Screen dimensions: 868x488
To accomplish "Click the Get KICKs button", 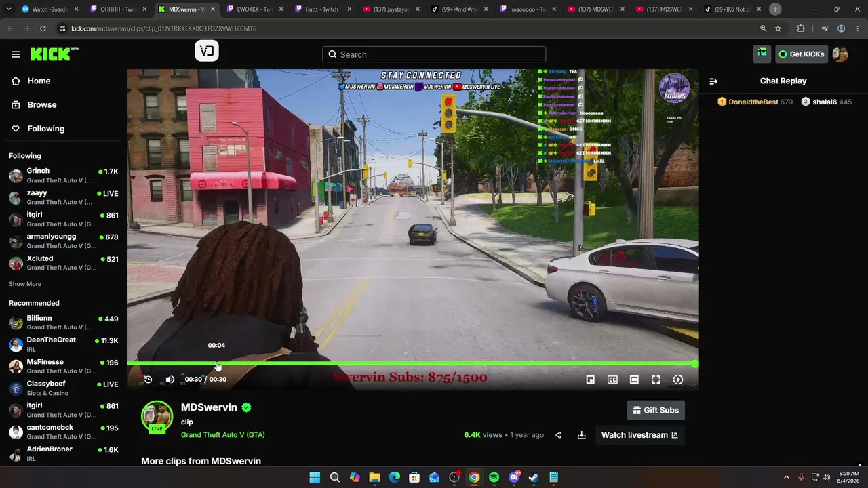I will (801, 54).
